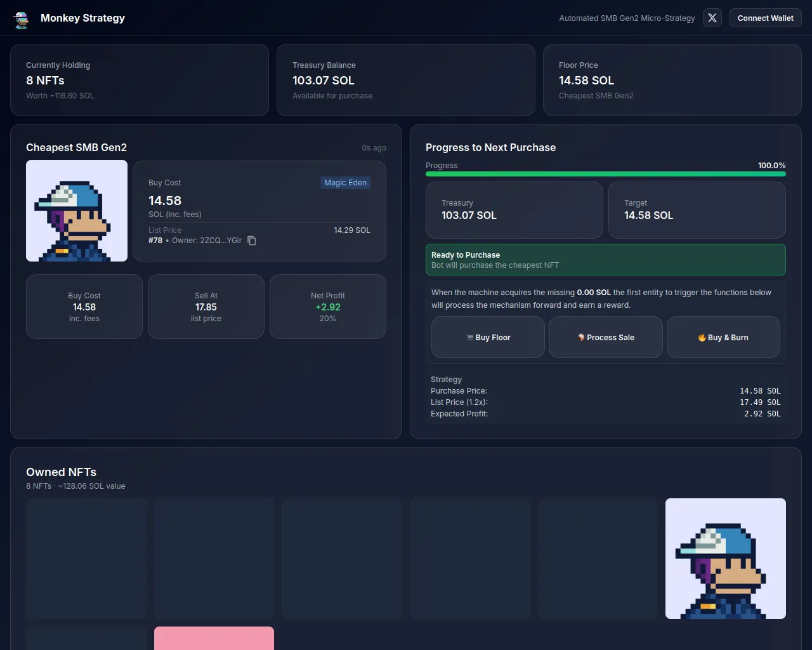Screen dimensions: 812x650
Task: Click the Treasury Balance 103.07 SOL value
Action: [x=324, y=81]
